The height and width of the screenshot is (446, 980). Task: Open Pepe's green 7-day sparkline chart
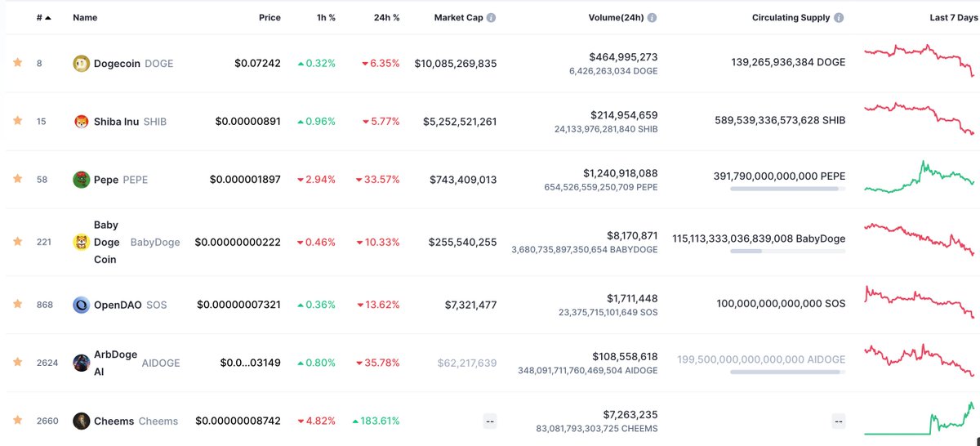click(x=920, y=176)
